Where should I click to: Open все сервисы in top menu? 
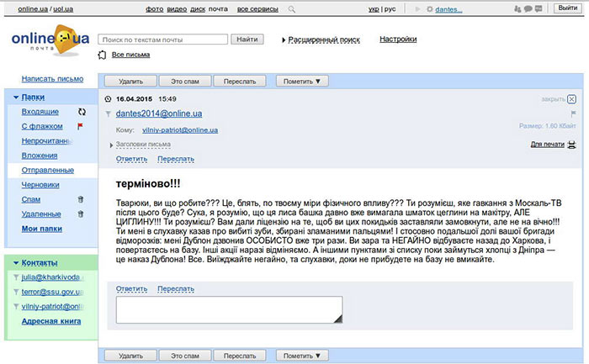(x=257, y=9)
